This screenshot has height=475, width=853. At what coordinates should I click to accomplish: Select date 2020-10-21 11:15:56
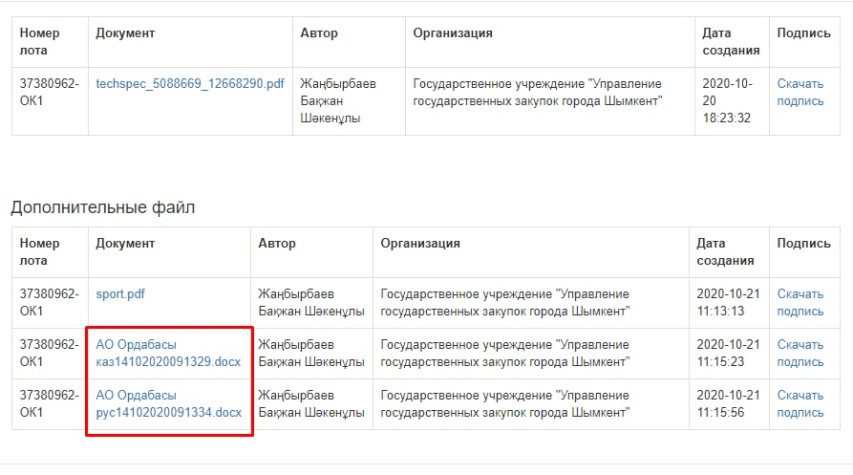point(728,404)
